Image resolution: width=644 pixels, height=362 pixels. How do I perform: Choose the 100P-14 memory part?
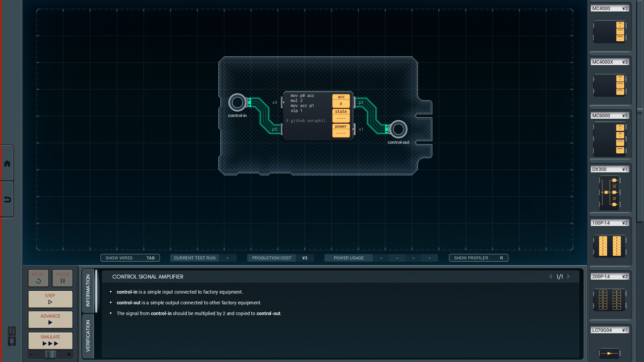click(x=609, y=246)
